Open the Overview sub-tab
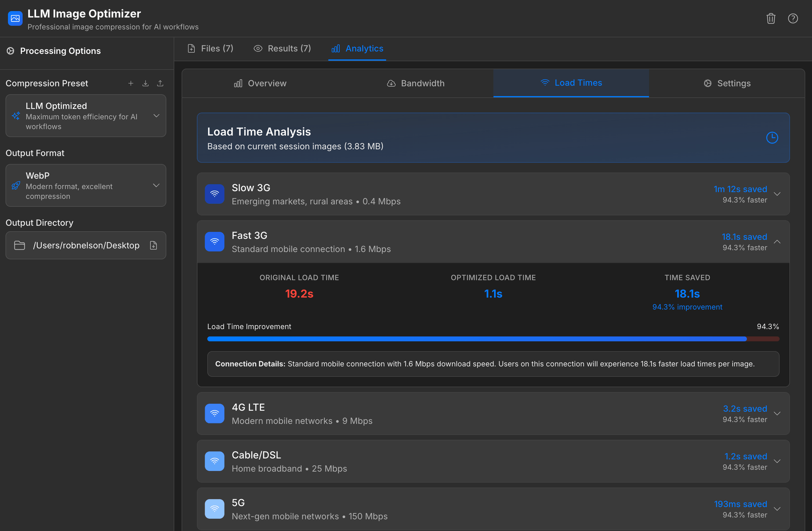The image size is (812, 531). (x=260, y=83)
